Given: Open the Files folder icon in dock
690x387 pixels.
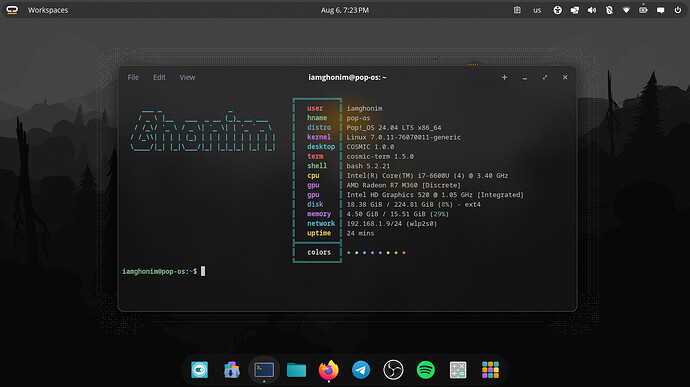Looking at the screenshot, I should [x=296, y=370].
